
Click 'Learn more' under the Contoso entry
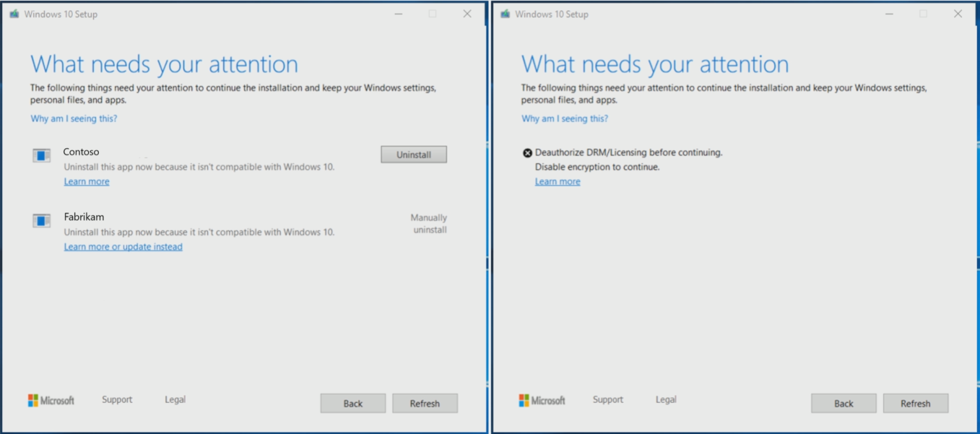[86, 181]
